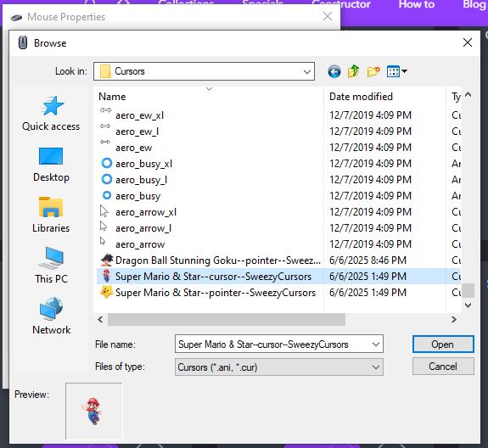488x448 pixels.
Task: Select the aero_busy file name
Action: coord(137,196)
